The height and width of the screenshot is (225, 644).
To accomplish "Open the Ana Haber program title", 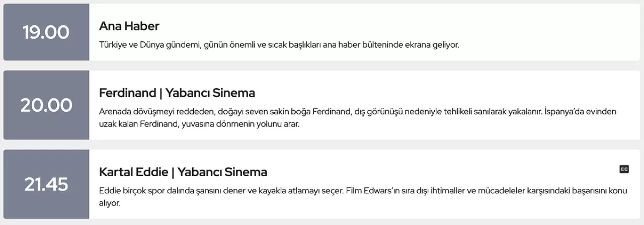I will [x=129, y=26].
